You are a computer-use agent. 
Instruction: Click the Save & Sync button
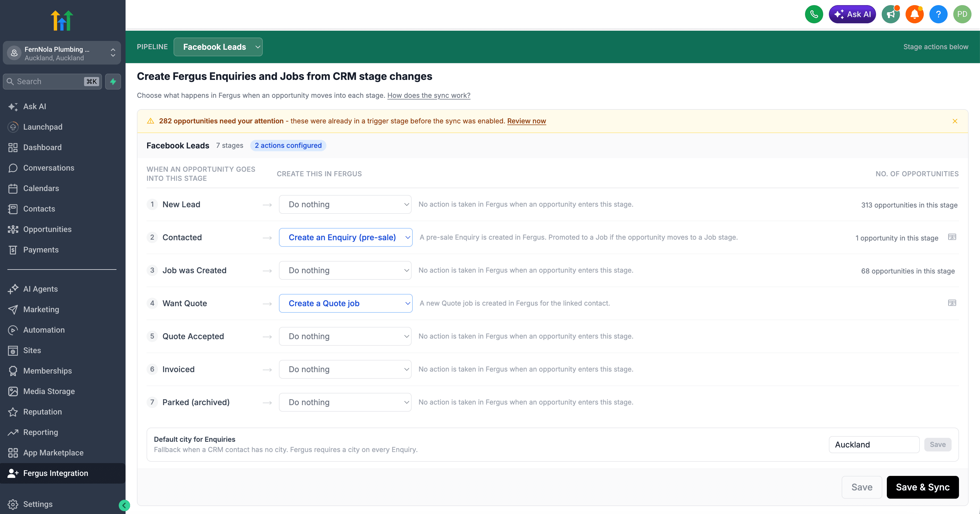pyautogui.click(x=923, y=487)
